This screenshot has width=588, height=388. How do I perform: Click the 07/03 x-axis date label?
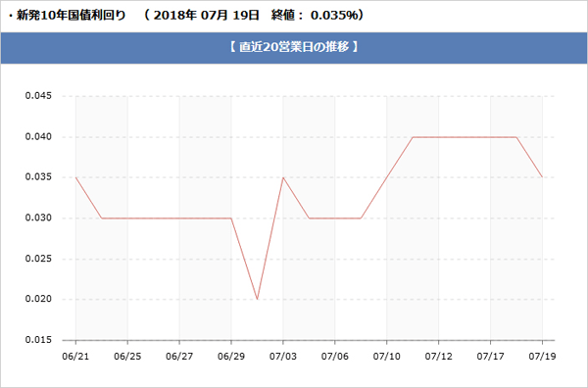(x=283, y=356)
